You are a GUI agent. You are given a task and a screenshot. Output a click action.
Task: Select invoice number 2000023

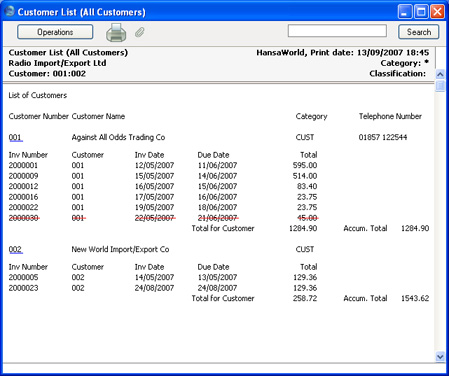[x=23, y=288]
